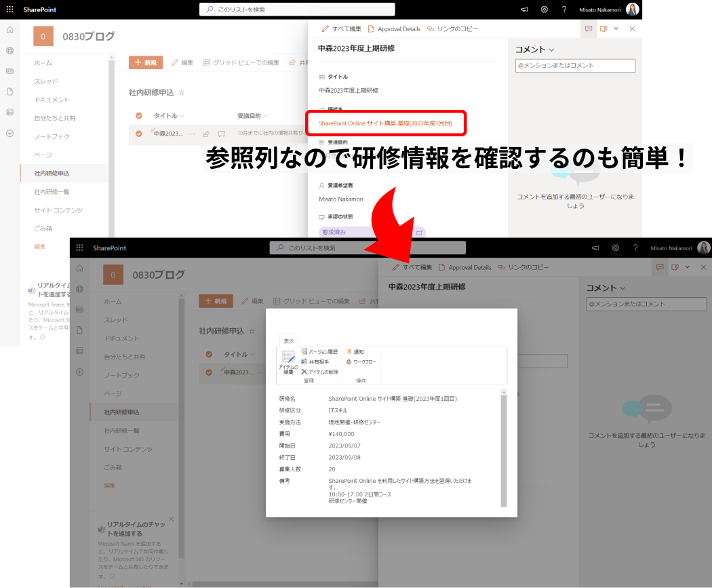
Task: Open the globe icon in the upper window's left rail
Action: pyautogui.click(x=10, y=50)
